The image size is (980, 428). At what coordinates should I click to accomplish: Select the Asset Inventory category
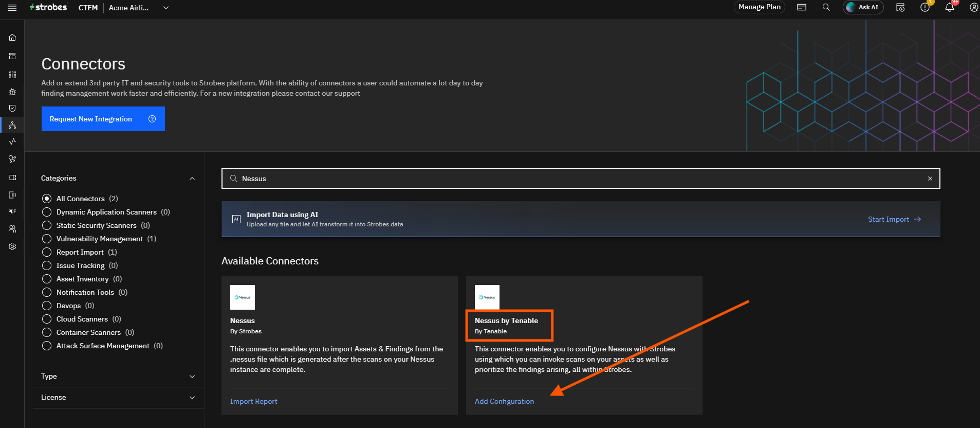click(x=47, y=279)
